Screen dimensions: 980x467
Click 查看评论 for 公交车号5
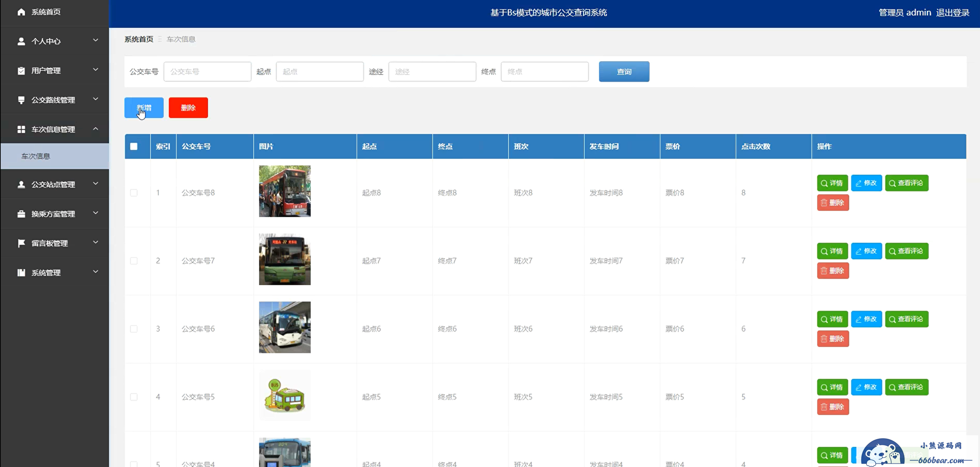coord(906,387)
